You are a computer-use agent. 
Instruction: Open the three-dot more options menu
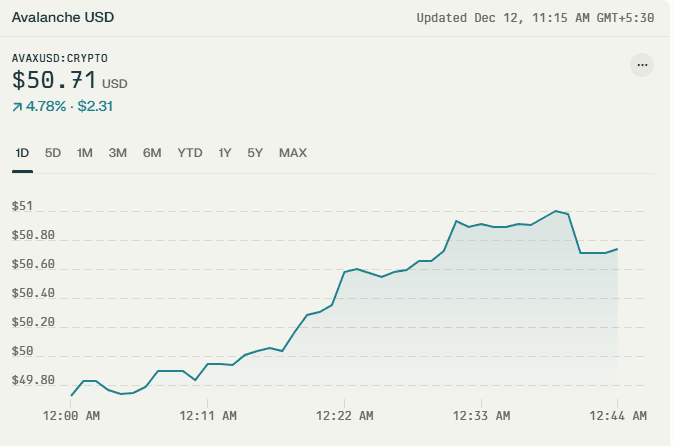(642, 65)
